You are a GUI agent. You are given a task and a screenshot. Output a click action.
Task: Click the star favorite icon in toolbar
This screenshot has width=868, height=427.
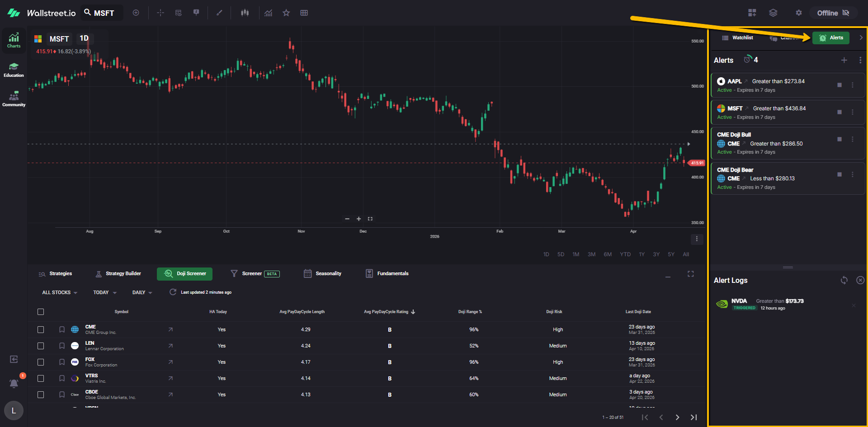tap(286, 13)
